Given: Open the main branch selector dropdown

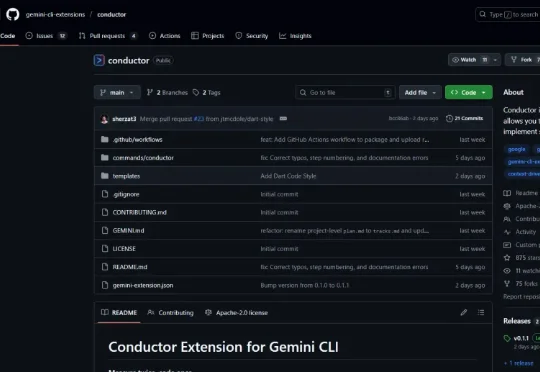Looking at the screenshot, I should click(117, 92).
